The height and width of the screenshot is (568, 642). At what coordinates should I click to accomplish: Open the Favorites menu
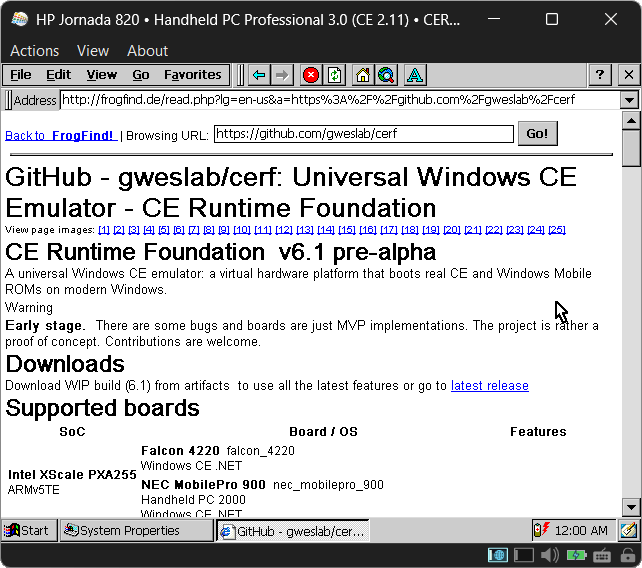pos(192,75)
